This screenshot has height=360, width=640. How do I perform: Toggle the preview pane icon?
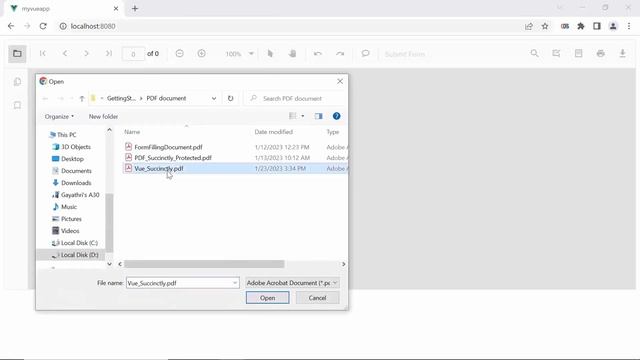click(318, 116)
